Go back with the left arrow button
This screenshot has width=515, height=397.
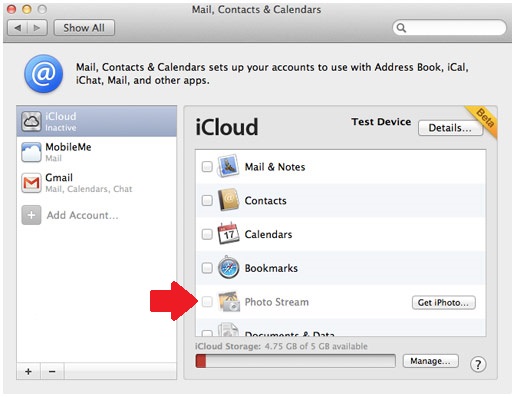point(18,28)
